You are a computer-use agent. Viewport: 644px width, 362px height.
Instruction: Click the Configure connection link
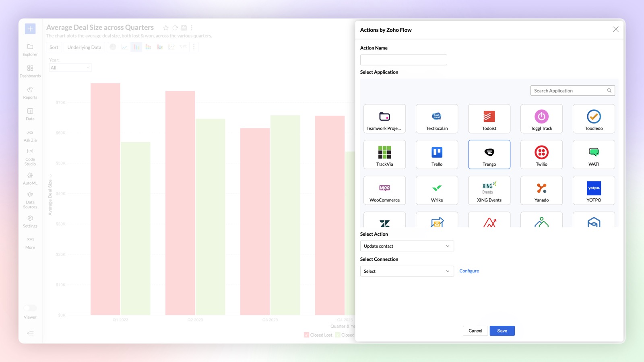click(469, 271)
